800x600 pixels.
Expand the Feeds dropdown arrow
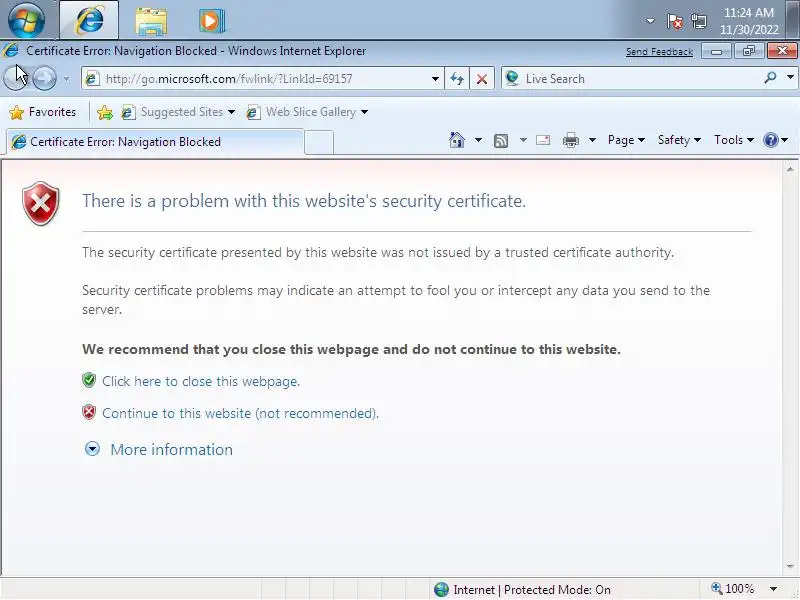tap(523, 140)
